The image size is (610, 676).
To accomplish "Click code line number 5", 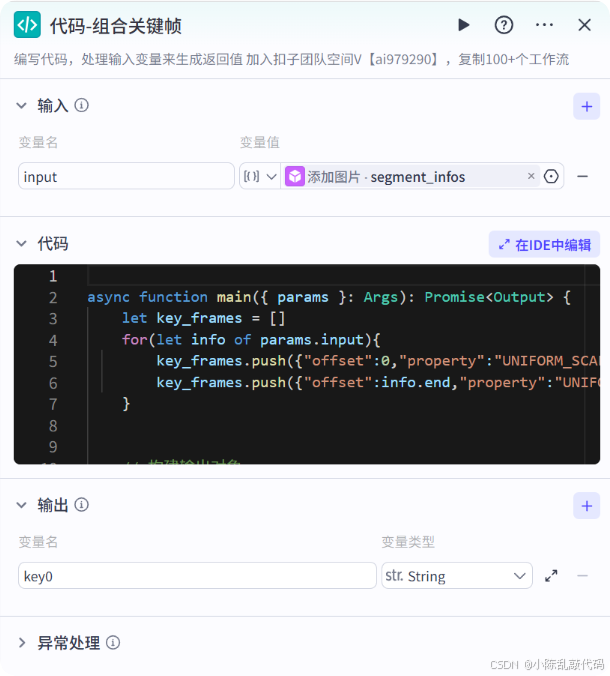I will coord(53,361).
